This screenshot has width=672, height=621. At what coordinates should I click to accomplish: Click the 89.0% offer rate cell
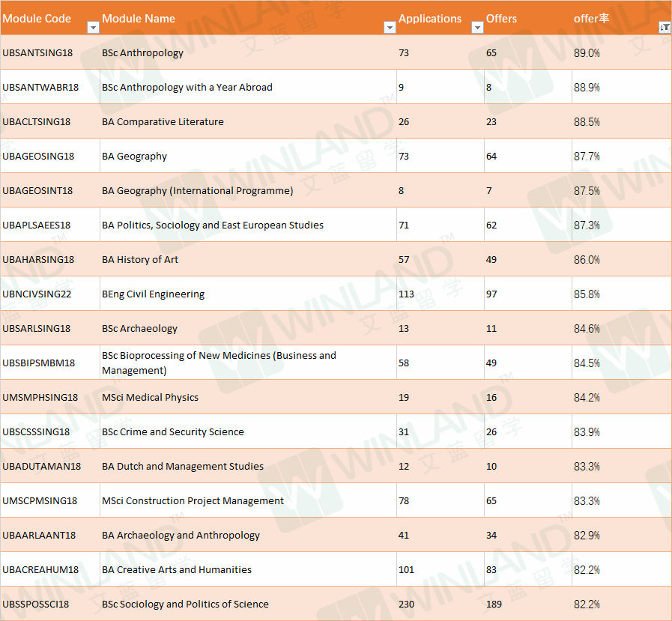point(621,52)
